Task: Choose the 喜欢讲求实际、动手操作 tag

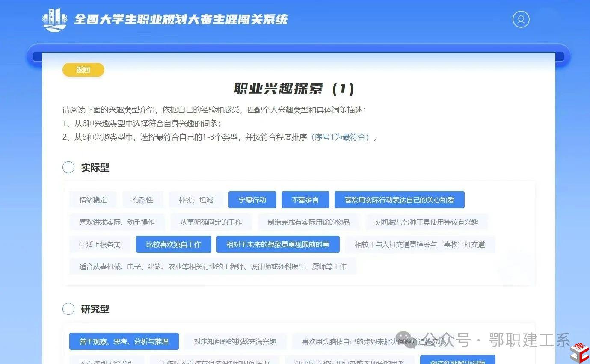Action: click(x=117, y=222)
